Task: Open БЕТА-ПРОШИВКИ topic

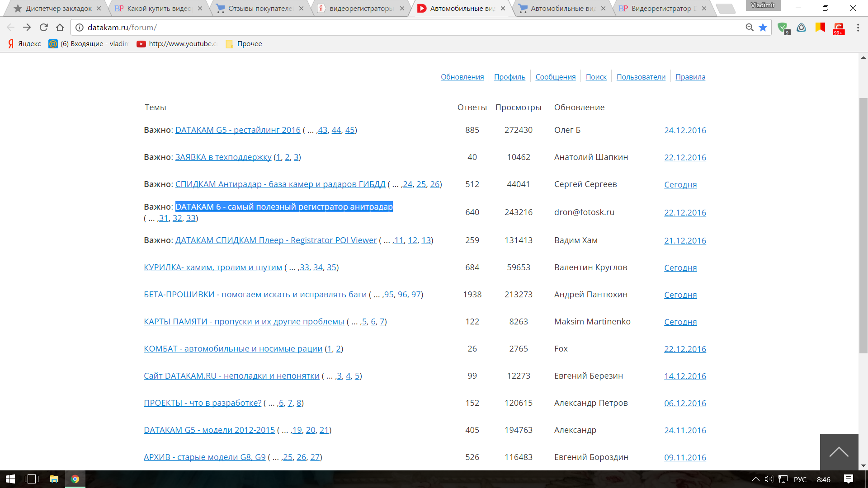Action: pos(255,295)
